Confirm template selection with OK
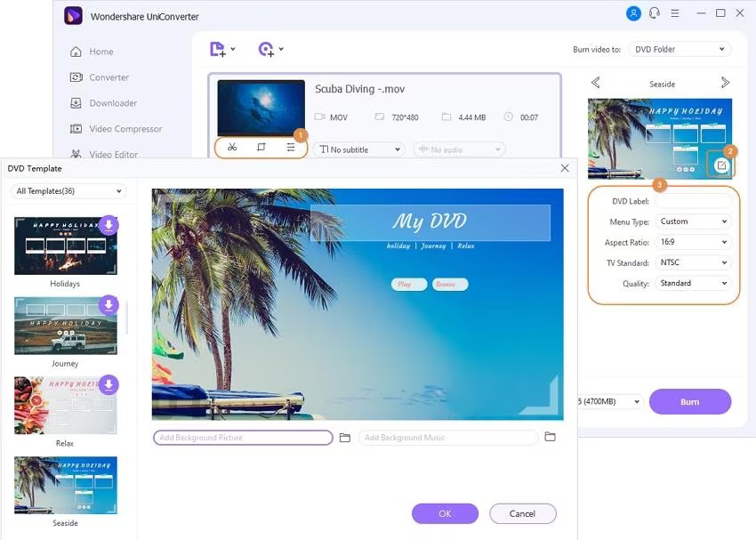 [444, 513]
